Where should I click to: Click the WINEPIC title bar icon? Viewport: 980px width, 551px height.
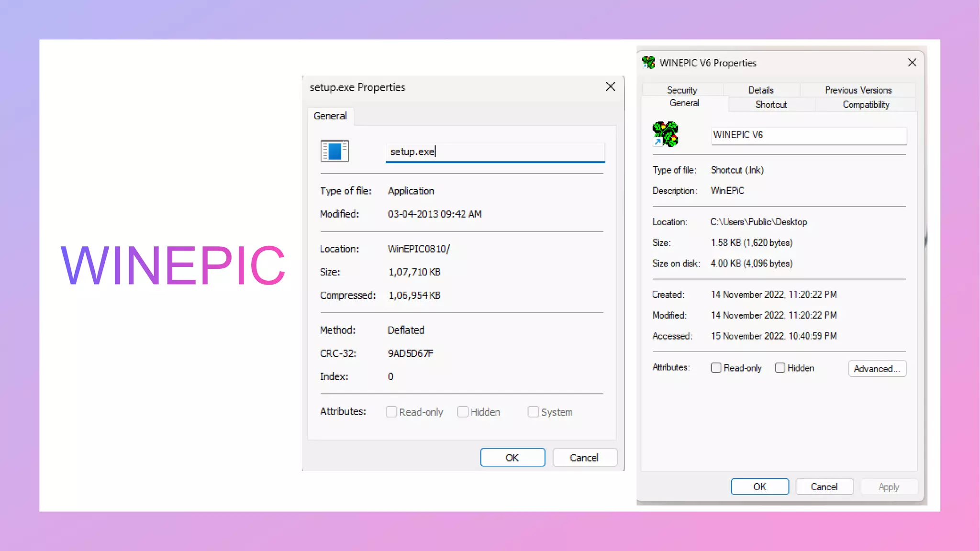pos(648,63)
